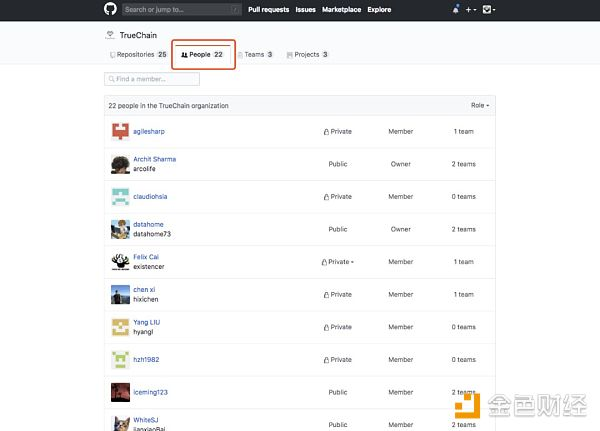Click Archit Sharma's avatar photo
This screenshot has width=600, height=431.
click(x=120, y=164)
